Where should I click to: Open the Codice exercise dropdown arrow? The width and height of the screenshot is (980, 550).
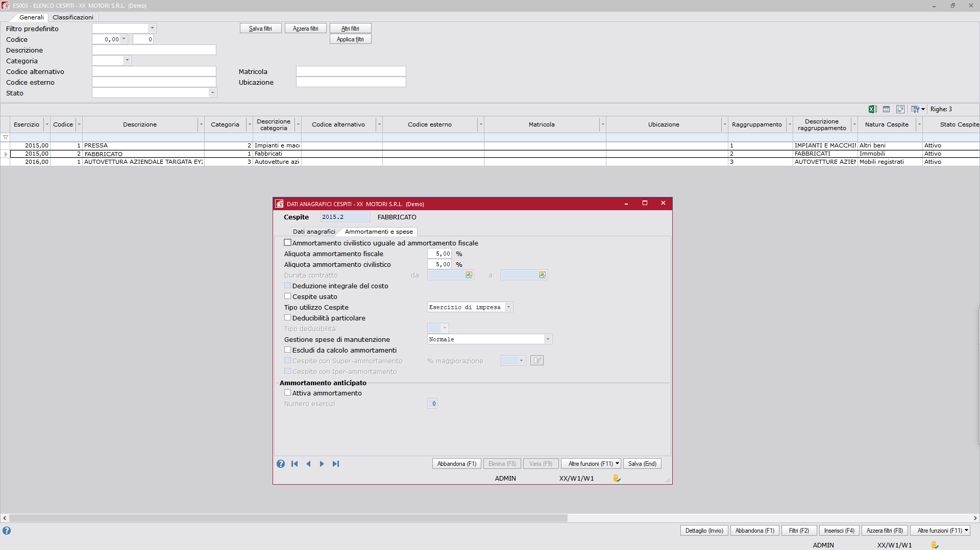click(124, 39)
